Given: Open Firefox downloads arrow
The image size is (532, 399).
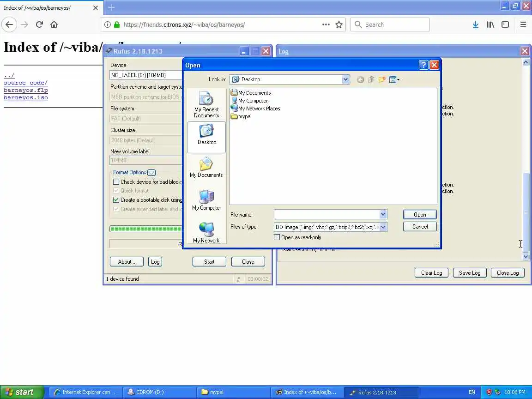Looking at the screenshot, I should tap(475, 24).
